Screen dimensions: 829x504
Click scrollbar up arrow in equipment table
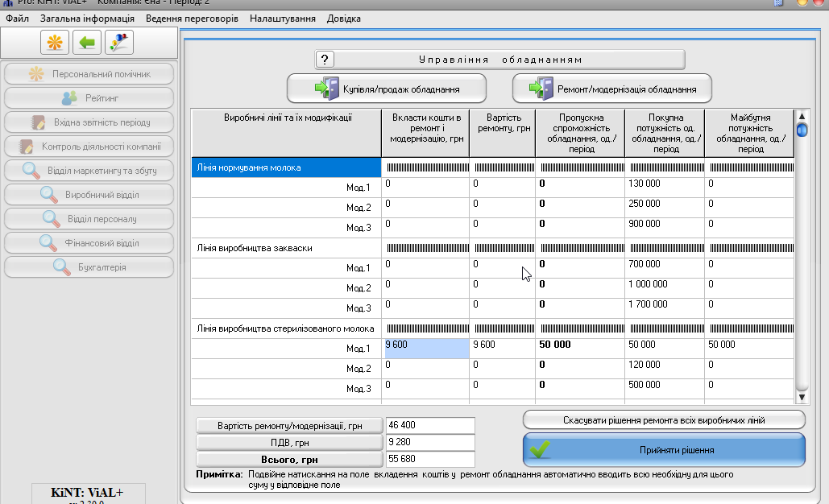pyautogui.click(x=802, y=116)
